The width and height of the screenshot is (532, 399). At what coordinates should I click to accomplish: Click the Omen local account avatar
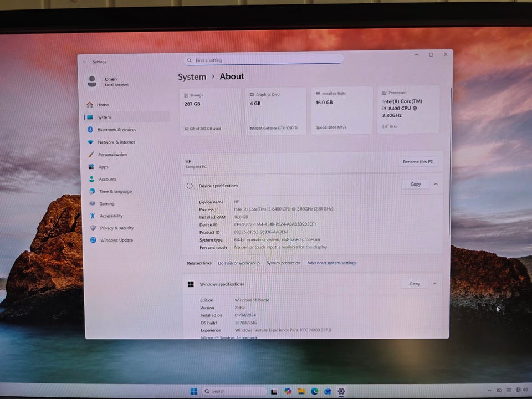(92, 81)
